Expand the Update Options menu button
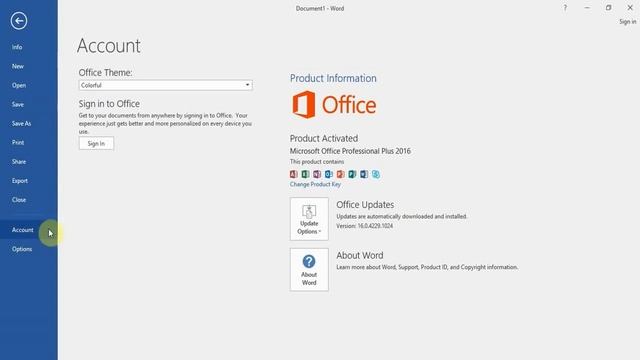 tap(309, 219)
